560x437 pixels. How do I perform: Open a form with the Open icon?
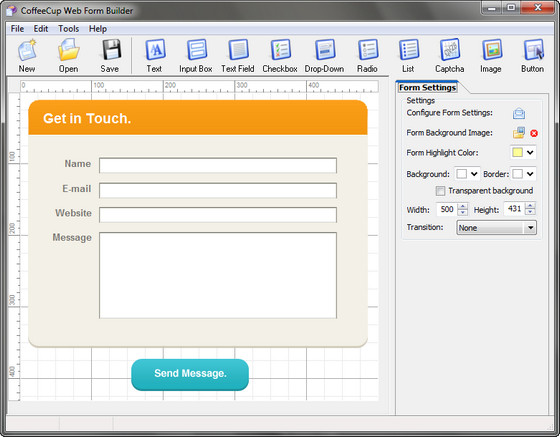68,56
